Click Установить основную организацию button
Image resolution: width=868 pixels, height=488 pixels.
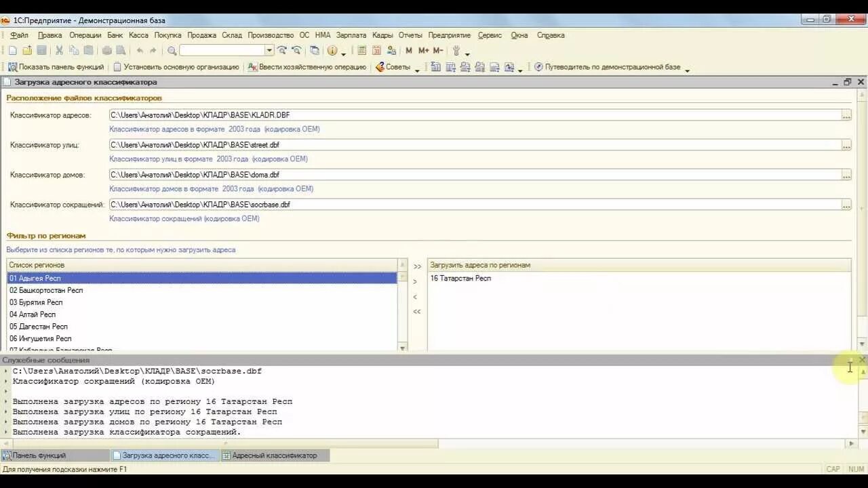click(x=176, y=67)
